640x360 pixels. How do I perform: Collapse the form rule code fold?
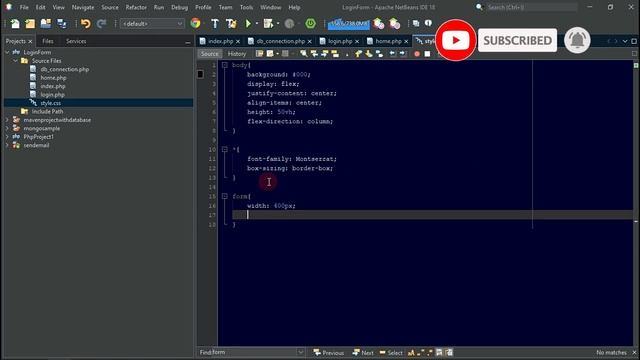pyautogui.click(x=224, y=196)
